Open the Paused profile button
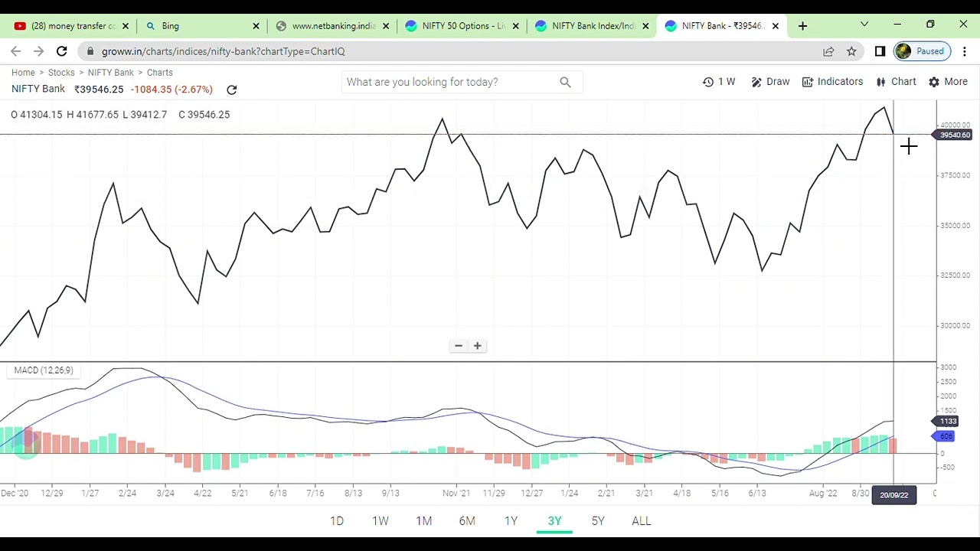Image resolution: width=980 pixels, height=551 pixels. [x=921, y=51]
